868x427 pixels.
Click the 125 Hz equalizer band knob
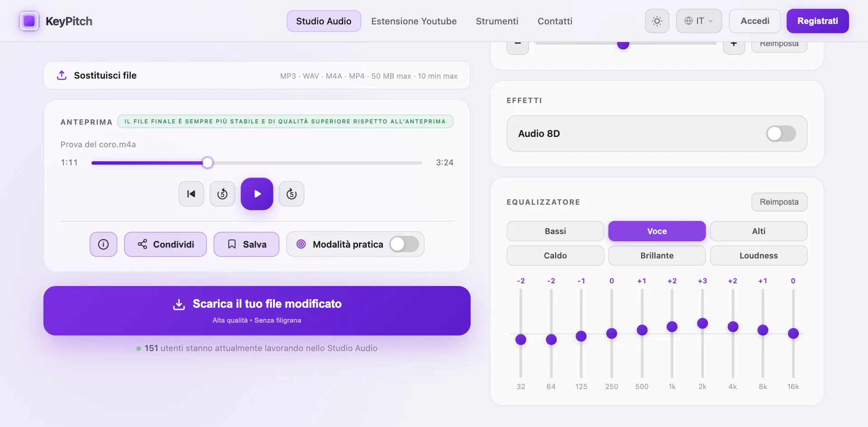tap(581, 336)
